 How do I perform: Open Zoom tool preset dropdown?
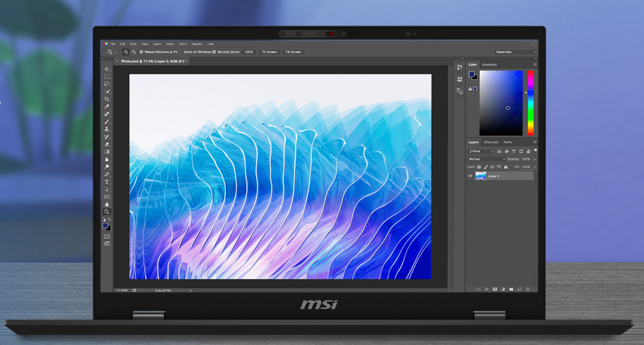click(116, 52)
